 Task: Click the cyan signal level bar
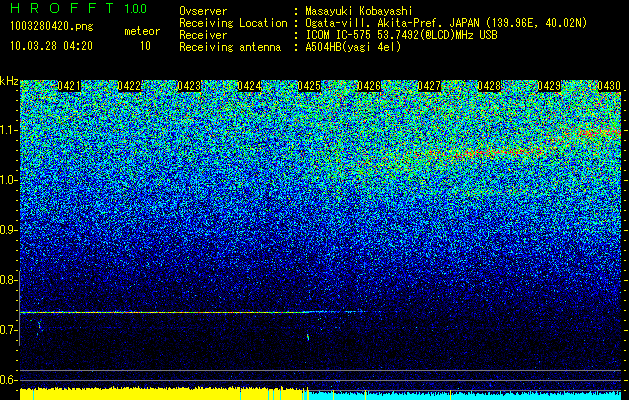pos(465,395)
